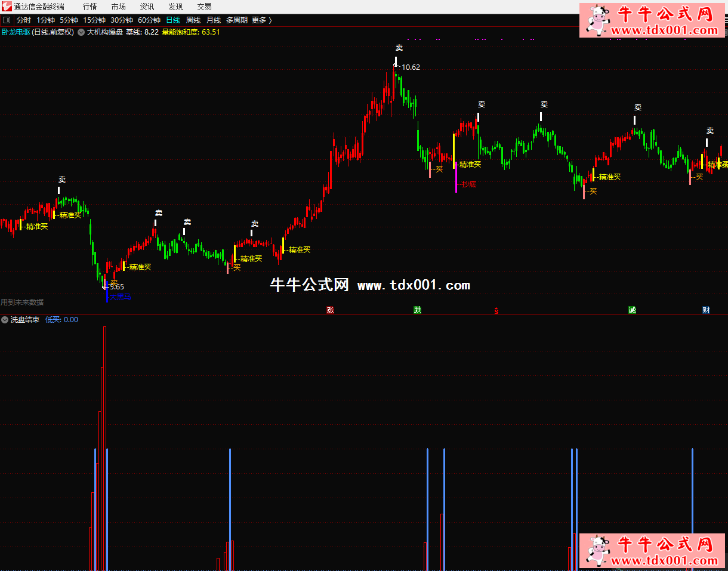
Task: Click the 卧龙电驱 stock name label
Action: point(16,32)
